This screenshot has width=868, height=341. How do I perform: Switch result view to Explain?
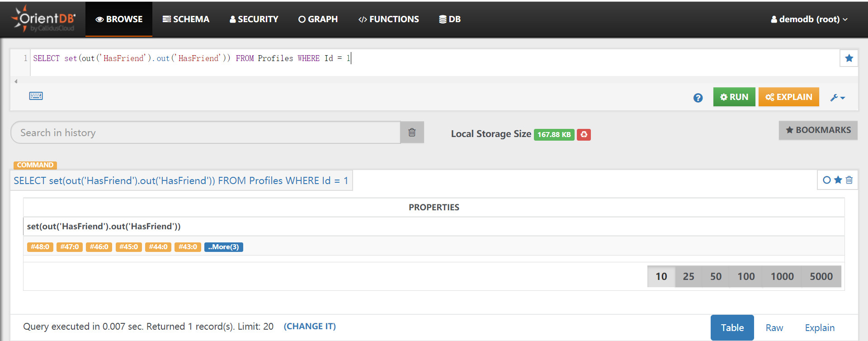click(820, 328)
